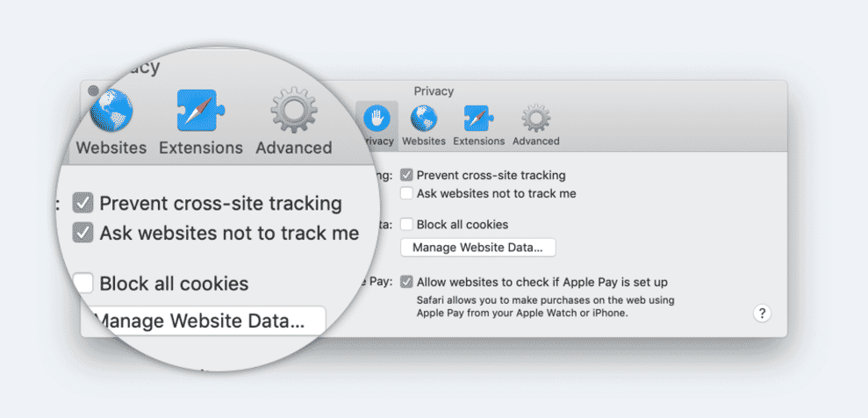
Task: Click the small Extensions puzzle icon in toolbar
Action: [x=478, y=118]
